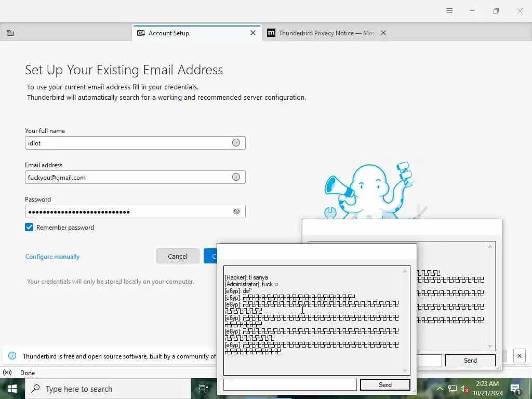Send message in front chat window
The image size is (532, 399).
click(385, 385)
